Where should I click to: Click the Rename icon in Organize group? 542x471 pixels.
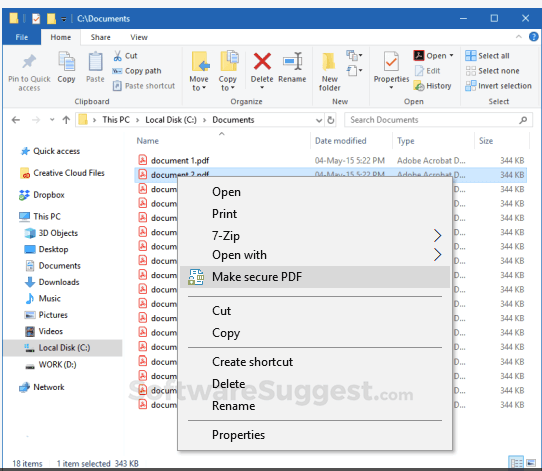[x=292, y=62]
